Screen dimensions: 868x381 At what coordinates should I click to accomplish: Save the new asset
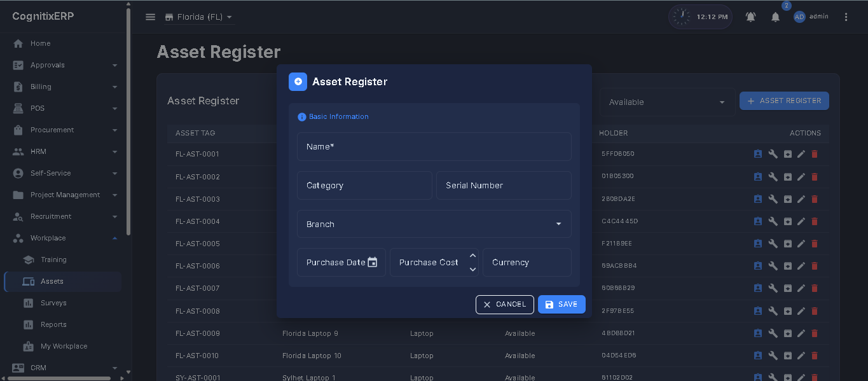(561, 305)
